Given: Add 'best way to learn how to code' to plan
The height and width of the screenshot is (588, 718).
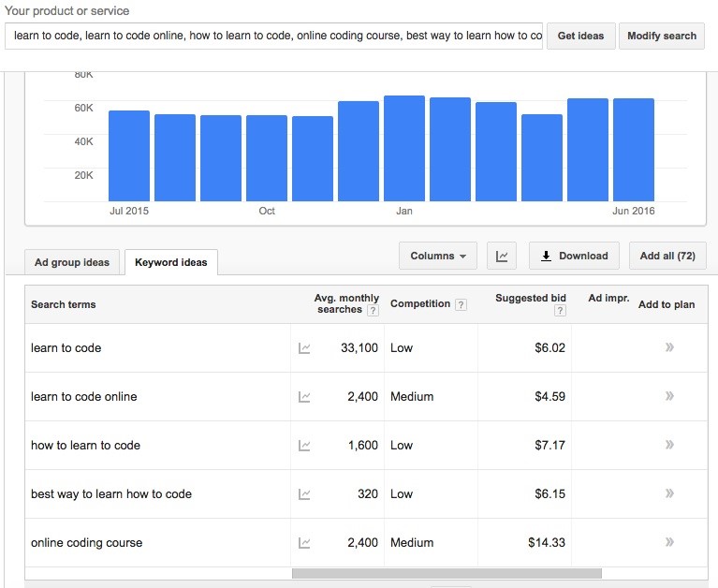Looking at the screenshot, I should 669,493.
